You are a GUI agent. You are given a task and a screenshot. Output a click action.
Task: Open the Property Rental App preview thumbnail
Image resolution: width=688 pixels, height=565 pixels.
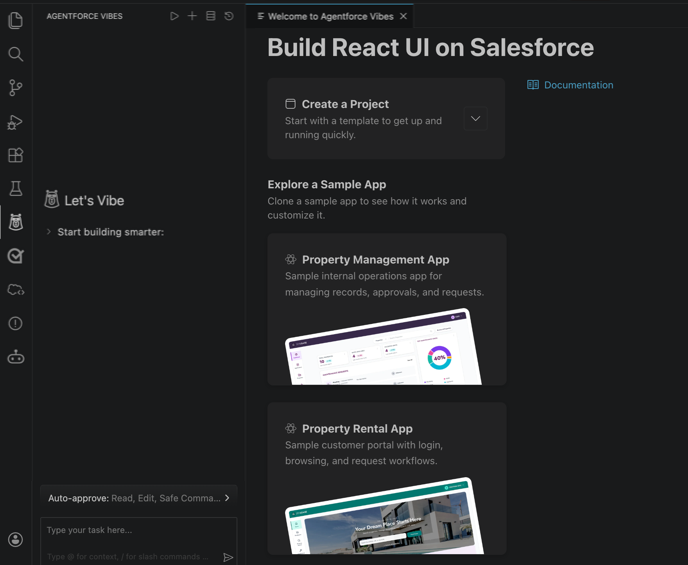(x=385, y=515)
